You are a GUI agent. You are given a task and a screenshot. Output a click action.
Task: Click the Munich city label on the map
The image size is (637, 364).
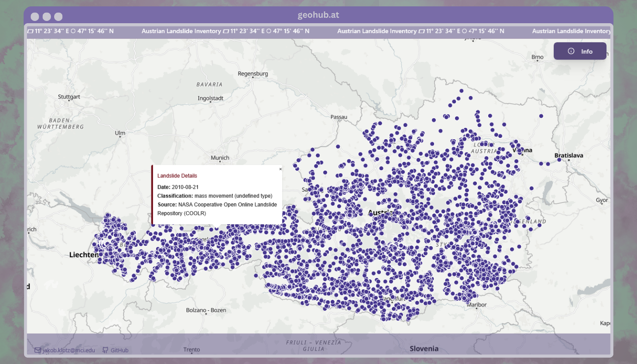point(220,158)
